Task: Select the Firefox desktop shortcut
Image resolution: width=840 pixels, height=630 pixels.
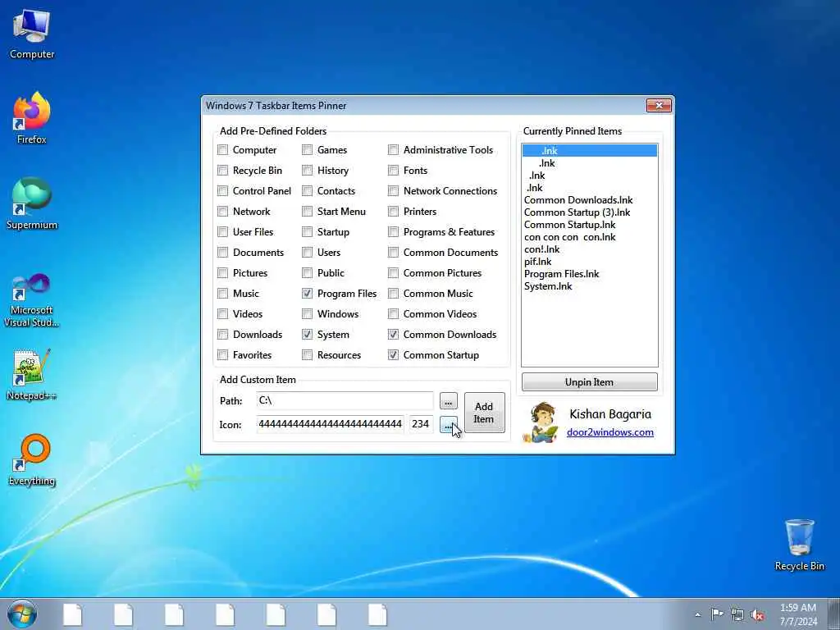Action: (x=32, y=118)
